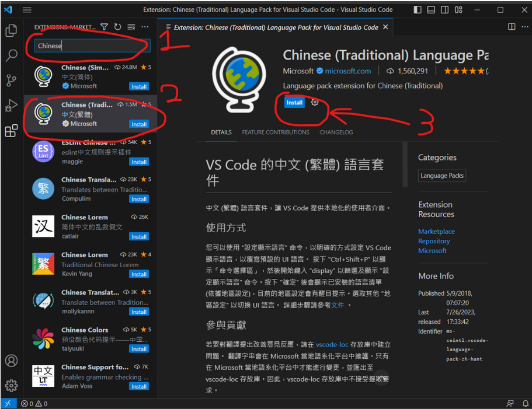Open the 文件 documentation link
Image resolution: width=532 pixels, height=409 pixels.
click(338, 305)
